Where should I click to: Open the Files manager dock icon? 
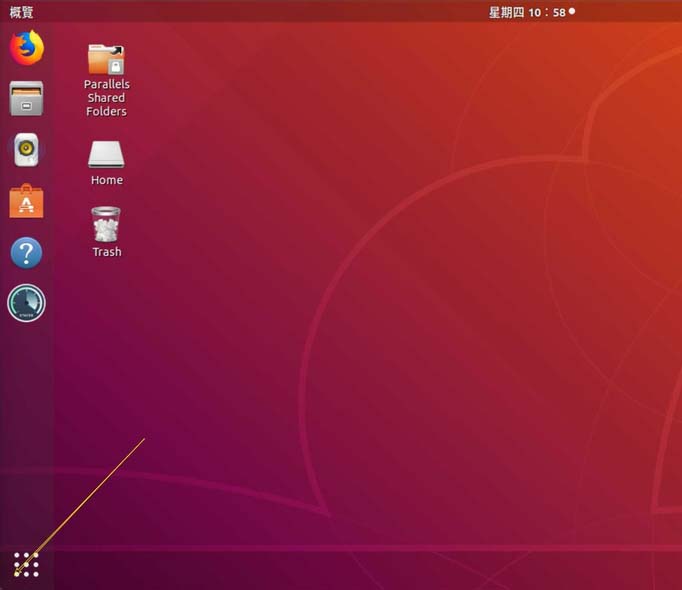[27, 98]
